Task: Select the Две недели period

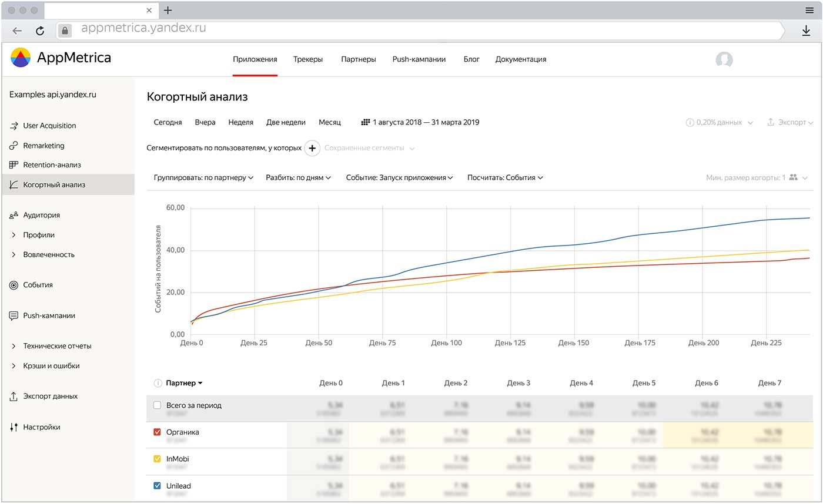Action: point(286,122)
